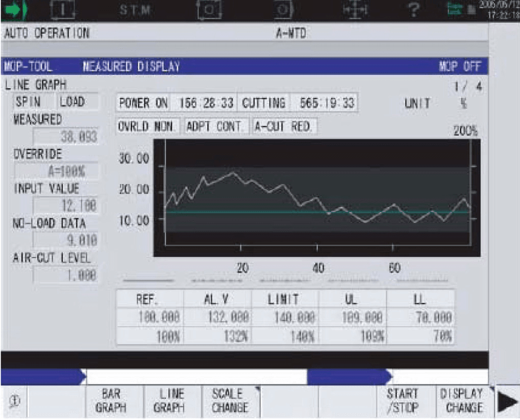The height and width of the screenshot is (420, 520).
Task: Toggle the OVRLD MON. indicator
Action: click(148, 126)
